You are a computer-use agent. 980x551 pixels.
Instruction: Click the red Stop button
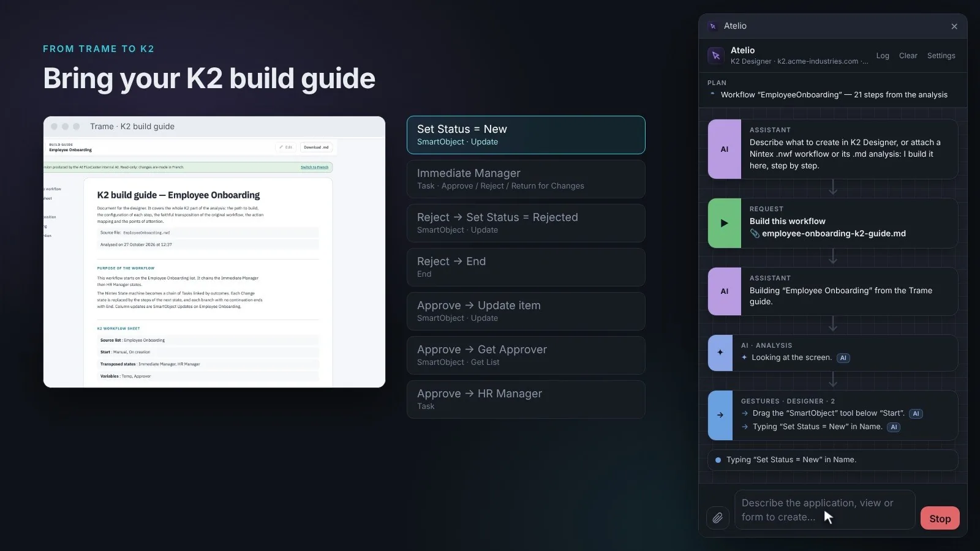(940, 519)
